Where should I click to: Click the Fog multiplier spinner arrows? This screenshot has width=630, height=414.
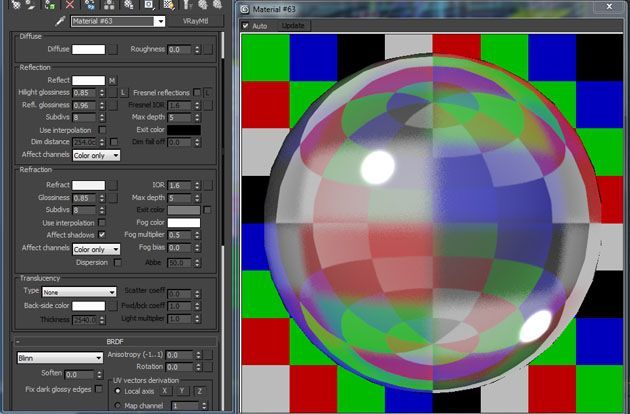(197, 235)
